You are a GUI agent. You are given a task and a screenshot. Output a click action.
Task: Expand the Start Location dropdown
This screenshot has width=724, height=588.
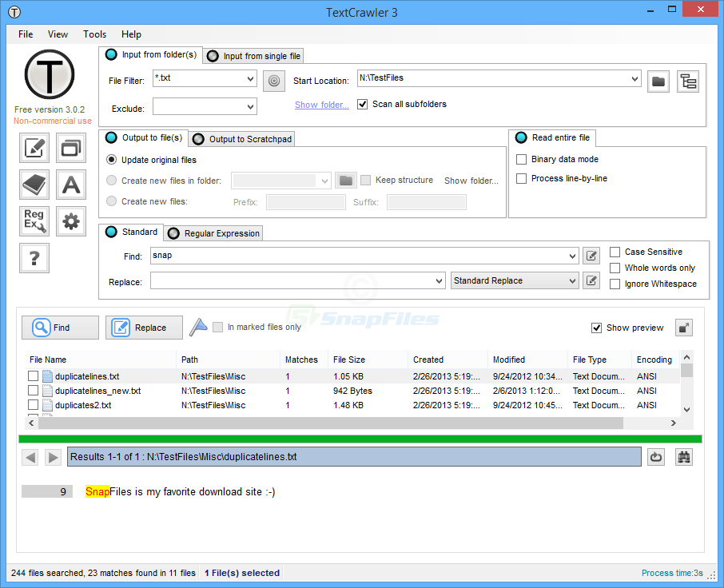click(x=634, y=78)
